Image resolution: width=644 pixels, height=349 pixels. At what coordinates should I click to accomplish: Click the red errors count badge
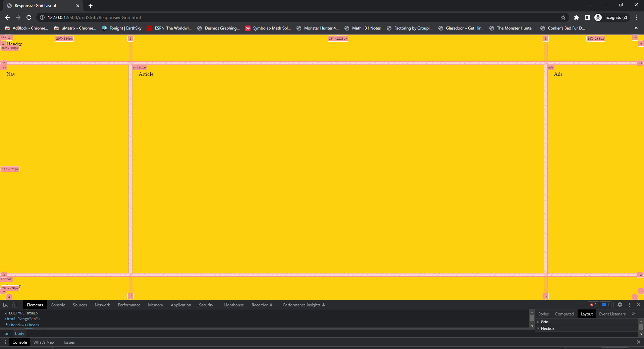point(593,305)
